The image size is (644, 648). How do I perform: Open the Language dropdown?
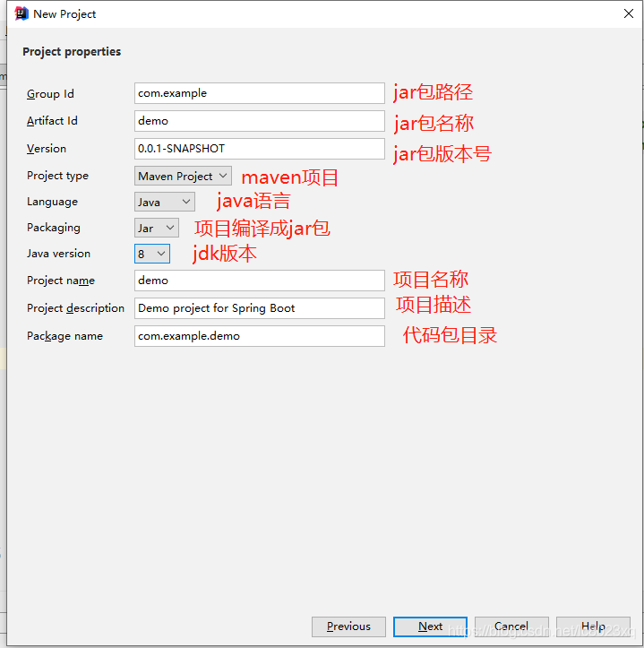(x=165, y=202)
